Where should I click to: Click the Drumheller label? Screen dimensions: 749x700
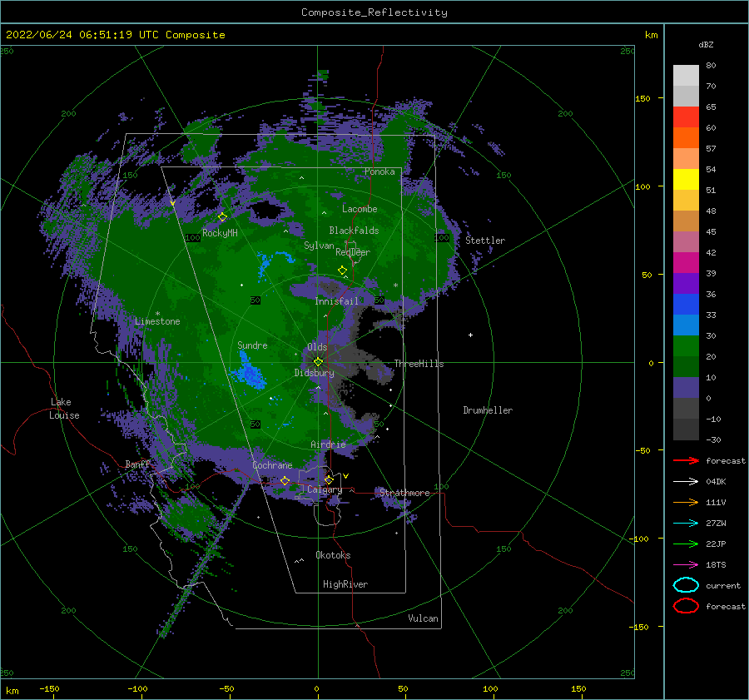coord(488,410)
